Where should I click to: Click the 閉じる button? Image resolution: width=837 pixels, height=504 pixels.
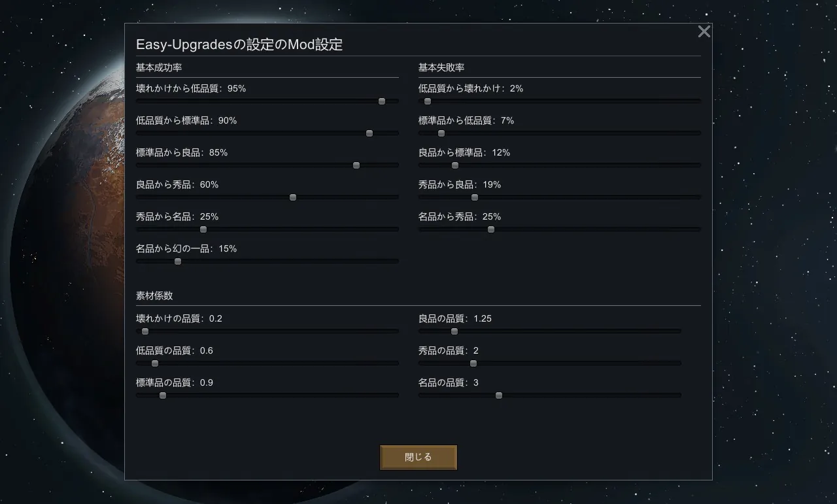[418, 458]
